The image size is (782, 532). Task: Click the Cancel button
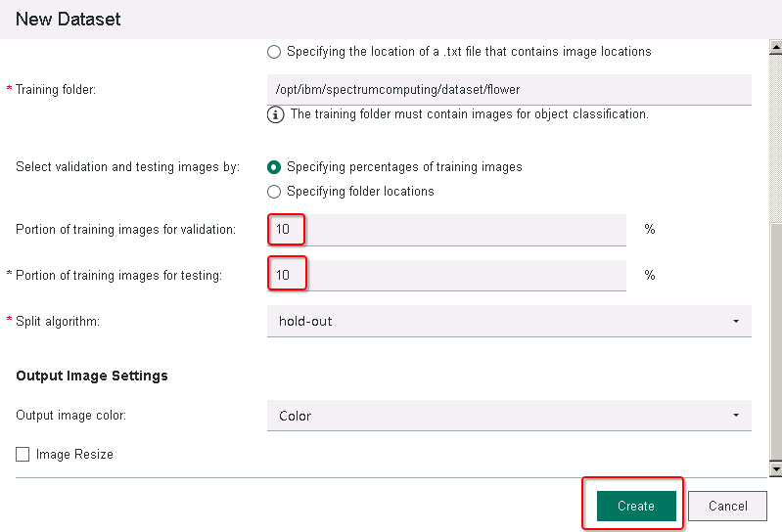pos(727,507)
